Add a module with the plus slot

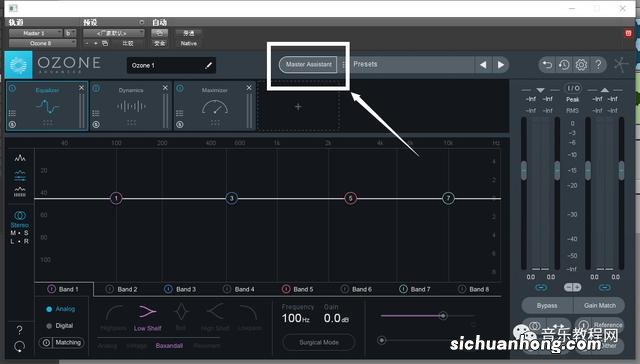298,107
